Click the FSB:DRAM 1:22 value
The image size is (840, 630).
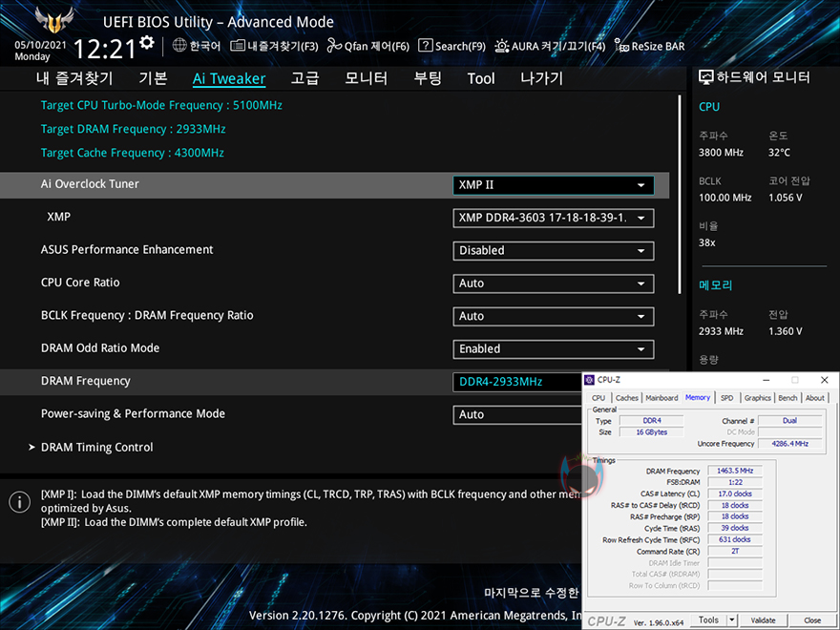tap(735, 482)
